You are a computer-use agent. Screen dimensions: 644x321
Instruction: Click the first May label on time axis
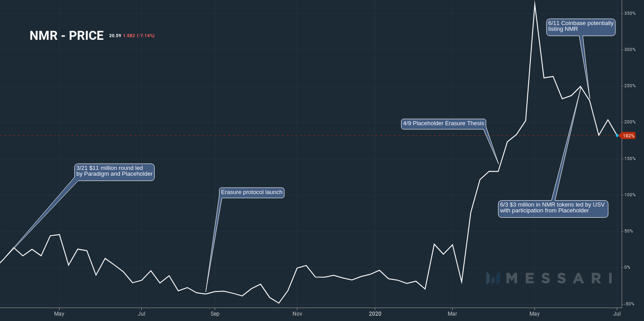(59, 314)
